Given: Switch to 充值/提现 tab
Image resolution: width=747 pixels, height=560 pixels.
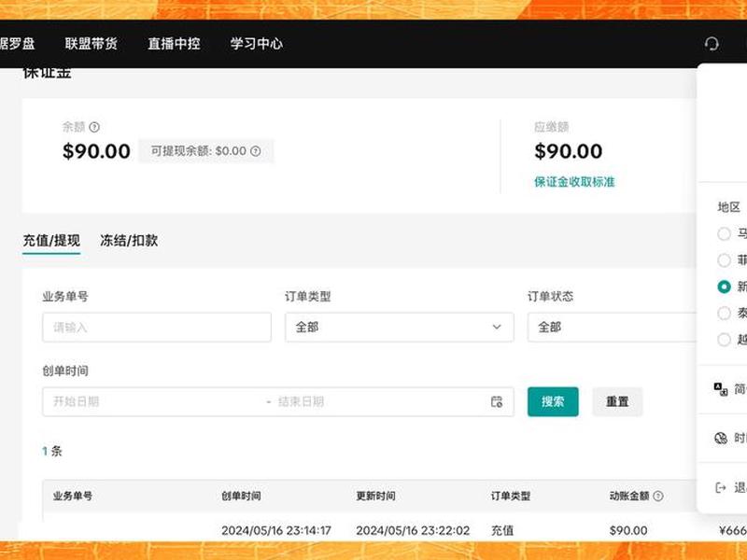Looking at the screenshot, I should [x=51, y=241].
